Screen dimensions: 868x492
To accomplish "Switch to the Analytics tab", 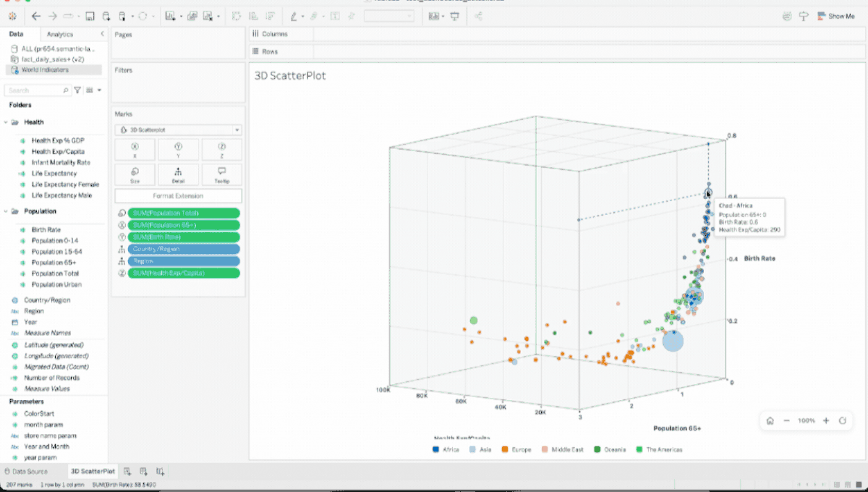I will (60, 34).
